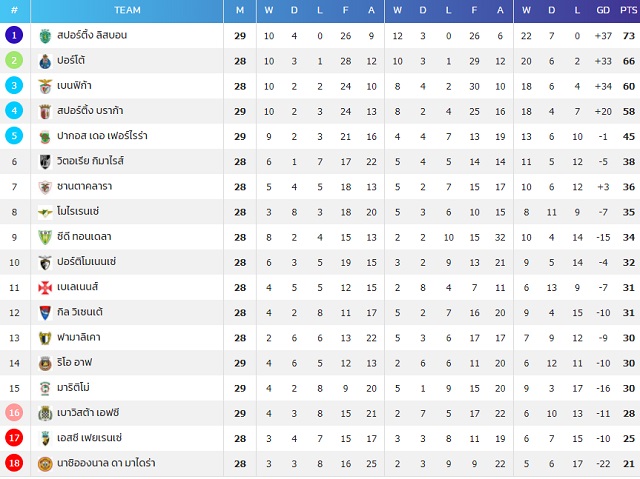
Task: Click the Tondela green shield crest
Action: click(45, 237)
